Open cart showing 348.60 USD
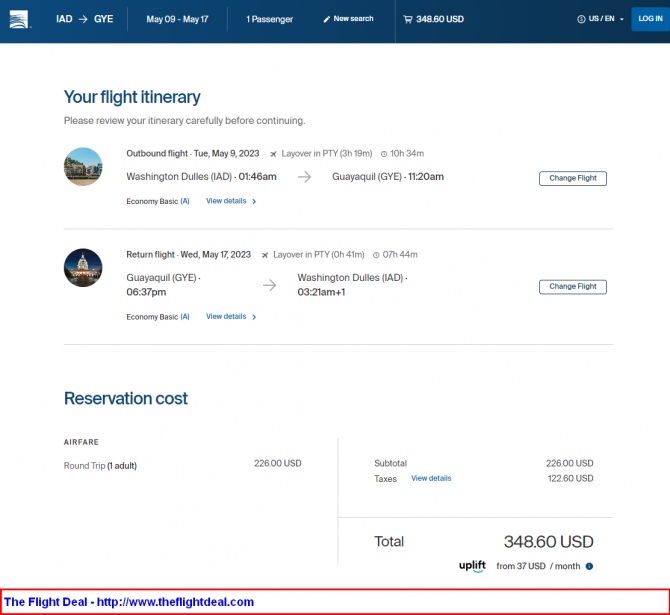 point(434,19)
